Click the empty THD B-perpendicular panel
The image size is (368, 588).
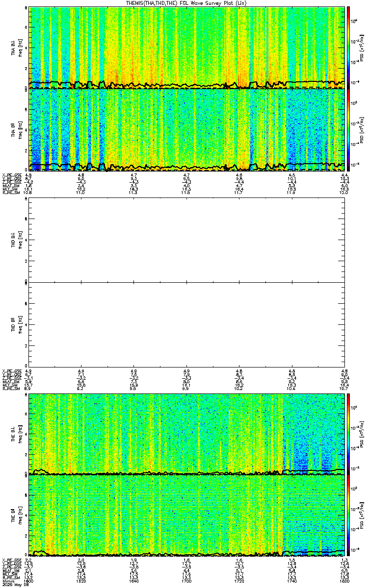[x=187, y=240]
